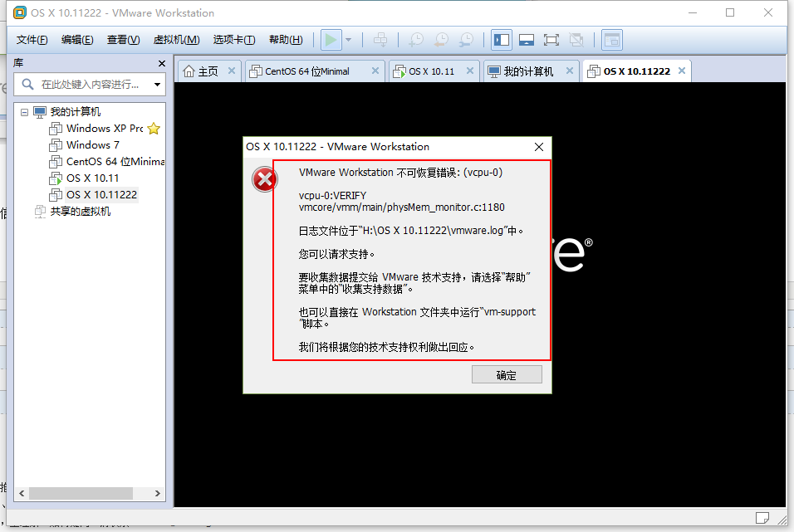This screenshot has width=794, height=532.
Task: Select Windows 7 in the library tree
Action: tap(93, 145)
